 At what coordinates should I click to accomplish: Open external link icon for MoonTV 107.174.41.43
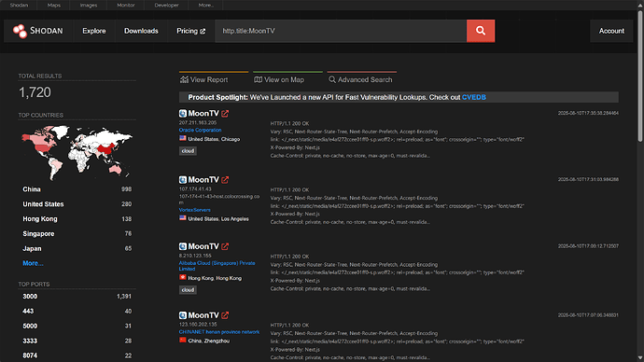225,180
